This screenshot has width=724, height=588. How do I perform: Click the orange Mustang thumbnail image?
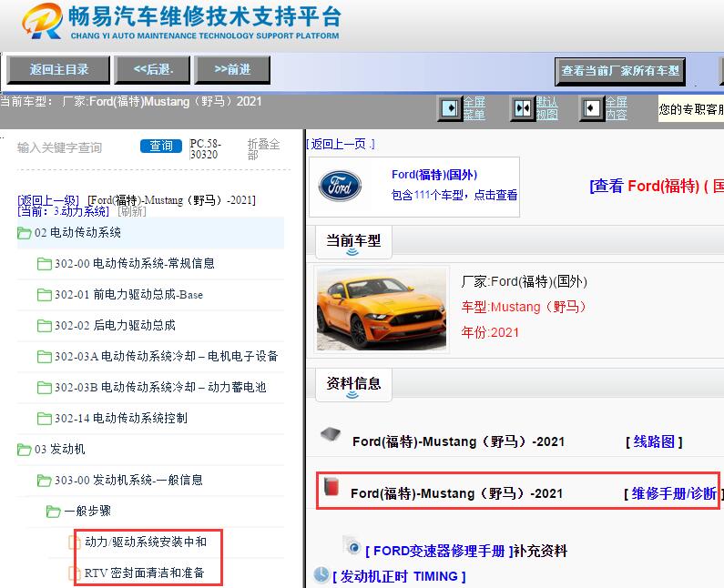click(x=382, y=309)
